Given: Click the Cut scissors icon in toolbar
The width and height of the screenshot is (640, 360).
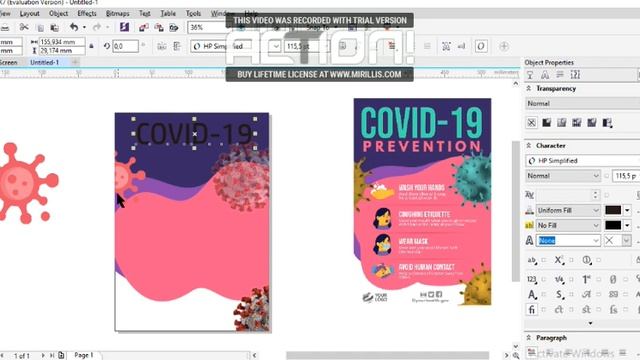Looking at the screenshot, I should (24, 27).
